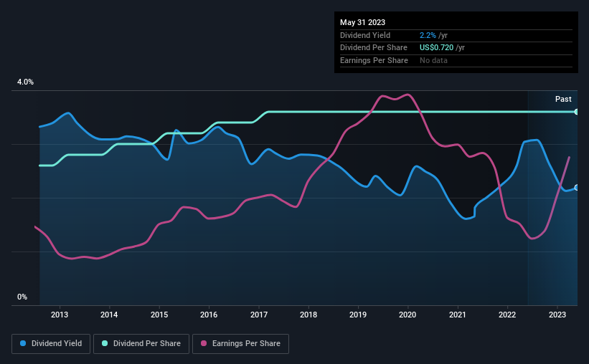Click the 0% y-axis label
The height and width of the screenshot is (364, 589).
point(22,297)
